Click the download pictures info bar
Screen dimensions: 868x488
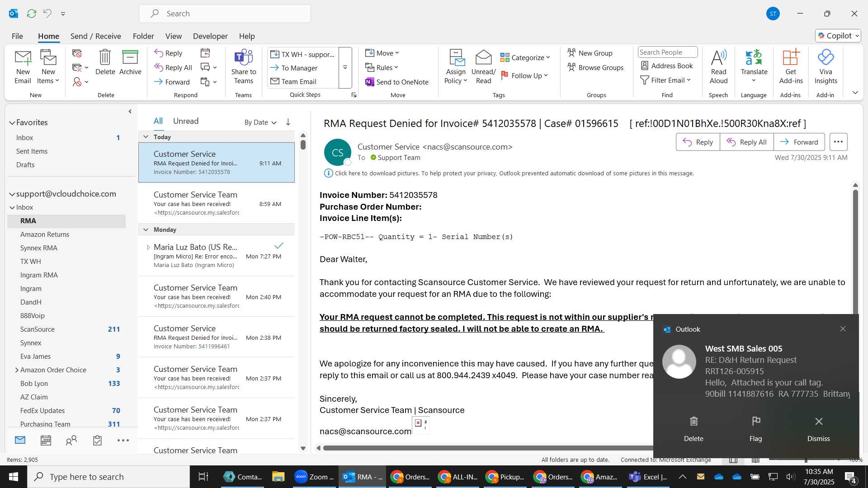509,173
